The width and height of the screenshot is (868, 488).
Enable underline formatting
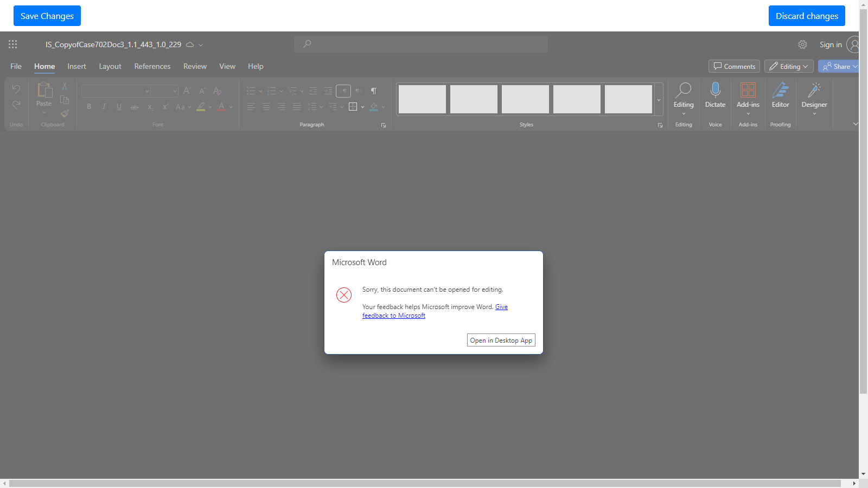(x=119, y=107)
